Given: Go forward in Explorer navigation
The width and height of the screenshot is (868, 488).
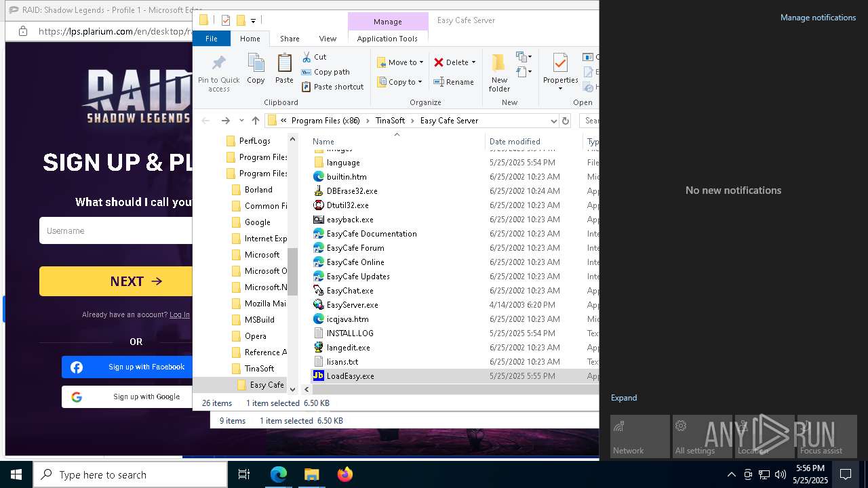Looking at the screenshot, I should (226, 121).
